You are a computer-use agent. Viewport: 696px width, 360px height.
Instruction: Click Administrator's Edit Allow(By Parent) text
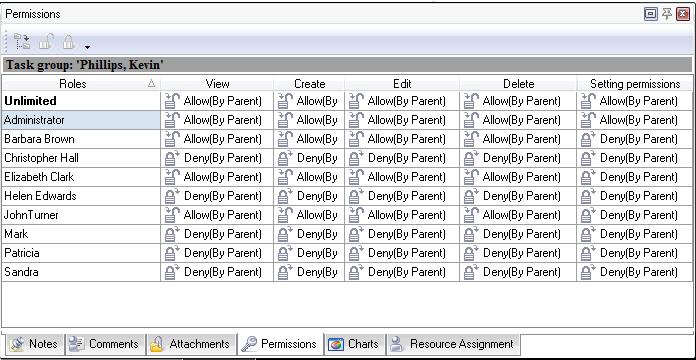point(407,120)
